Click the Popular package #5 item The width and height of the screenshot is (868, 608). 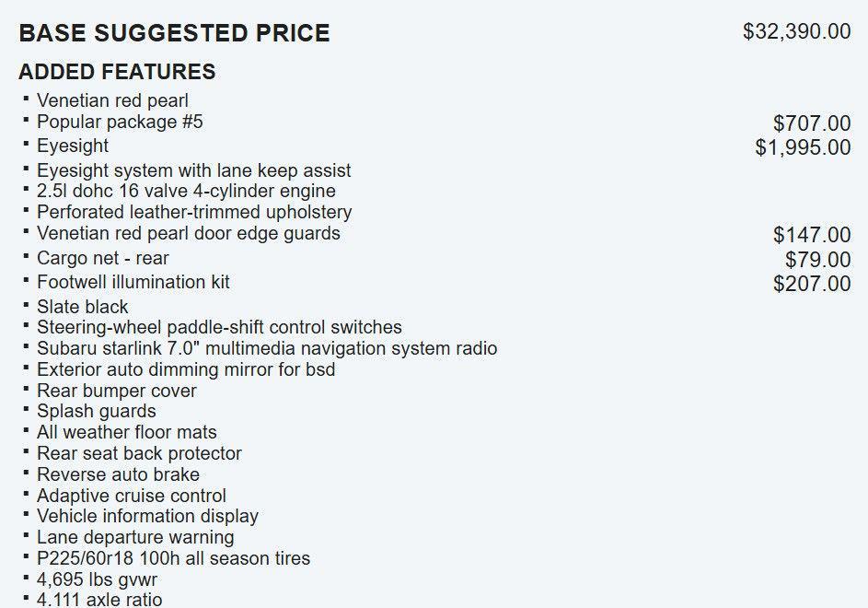point(120,122)
